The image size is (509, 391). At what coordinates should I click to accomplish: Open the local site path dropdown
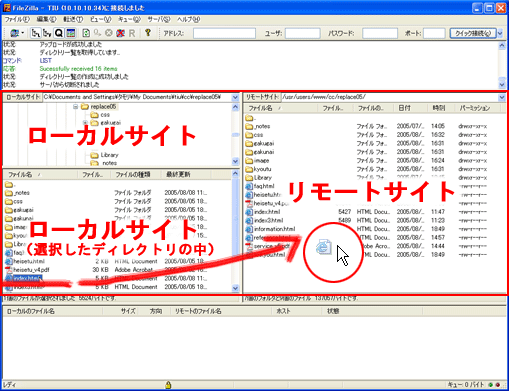click(235, 97)
